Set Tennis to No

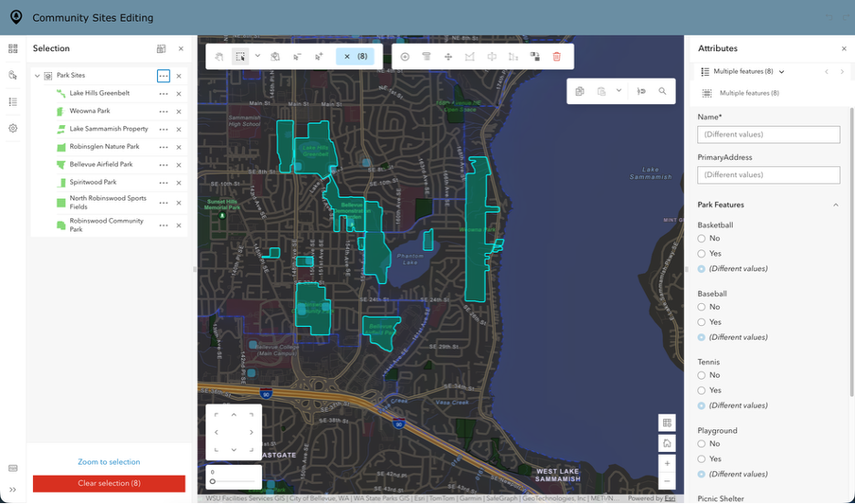(x=702, y=375)
